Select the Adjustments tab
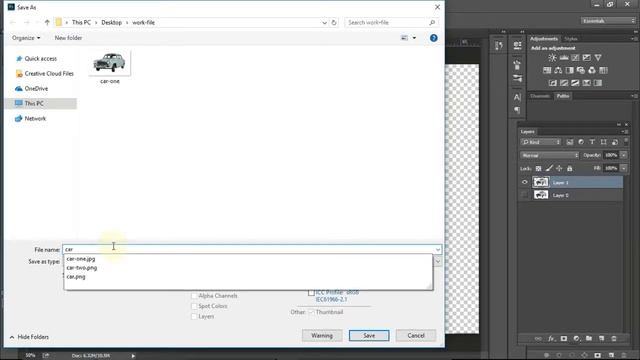 pos(544,39)
